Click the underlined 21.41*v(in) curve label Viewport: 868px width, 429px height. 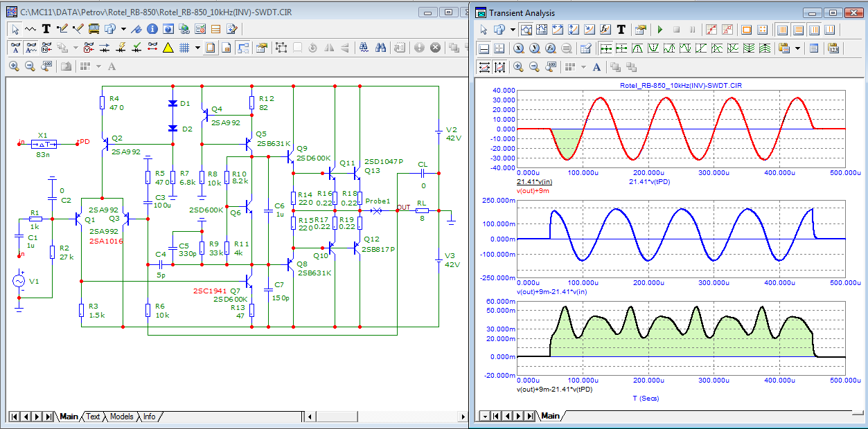pyautogui.click(x=535, y=181)
